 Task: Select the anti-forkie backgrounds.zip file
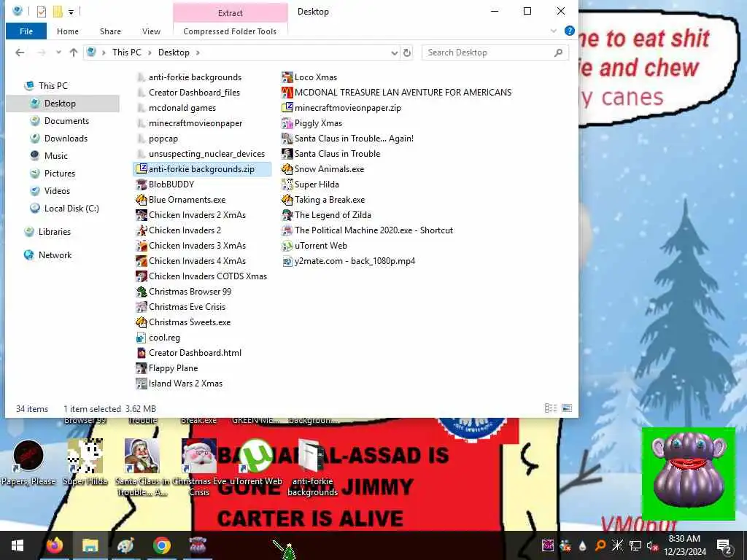point(201,169)
